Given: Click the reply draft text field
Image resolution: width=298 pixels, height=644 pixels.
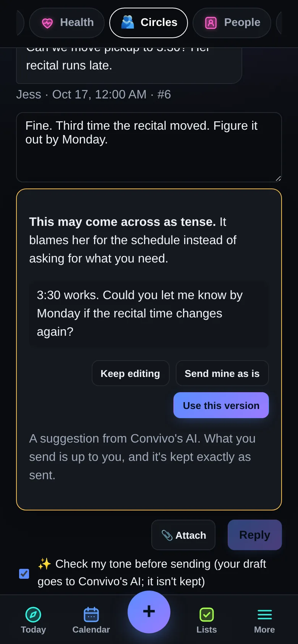Looking at the screenshot, I should point(149,147).
